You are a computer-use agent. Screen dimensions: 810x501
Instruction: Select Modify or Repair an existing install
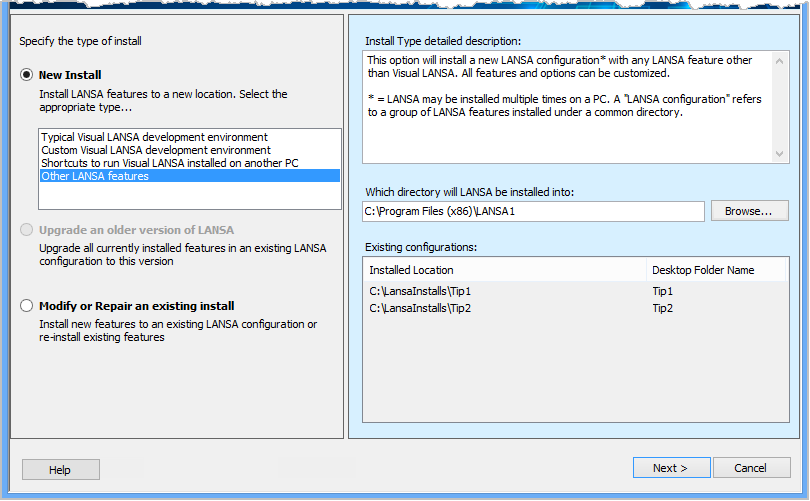27,306
